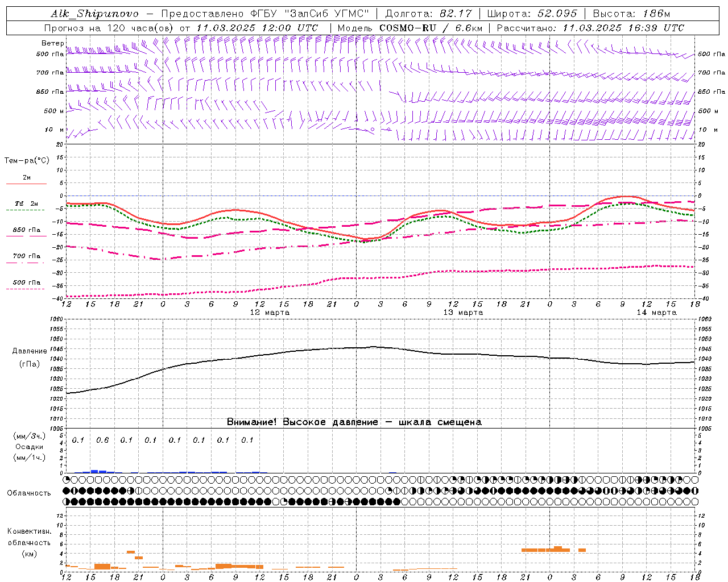This screenshot has width=728, height=582.
Task: Click warning 'Внимание! Высокое давление — шкала смещена'
Action: (354, 422)
